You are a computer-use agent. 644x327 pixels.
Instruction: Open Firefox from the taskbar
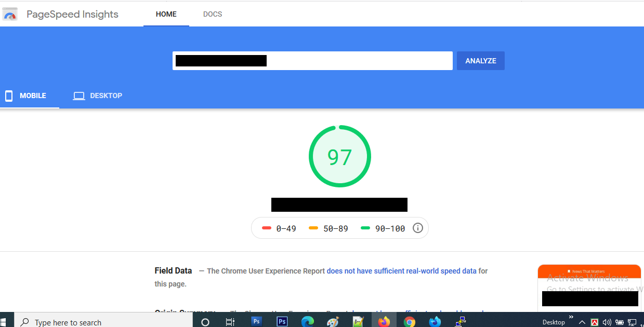384,322
